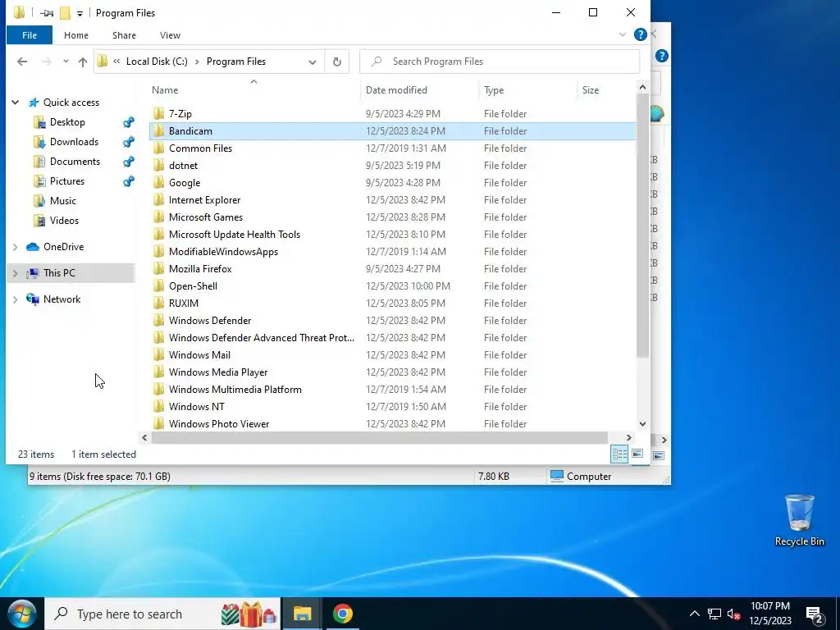Click the quick access toolbar properties icon
Screen dimensions: 840x630
47,13
